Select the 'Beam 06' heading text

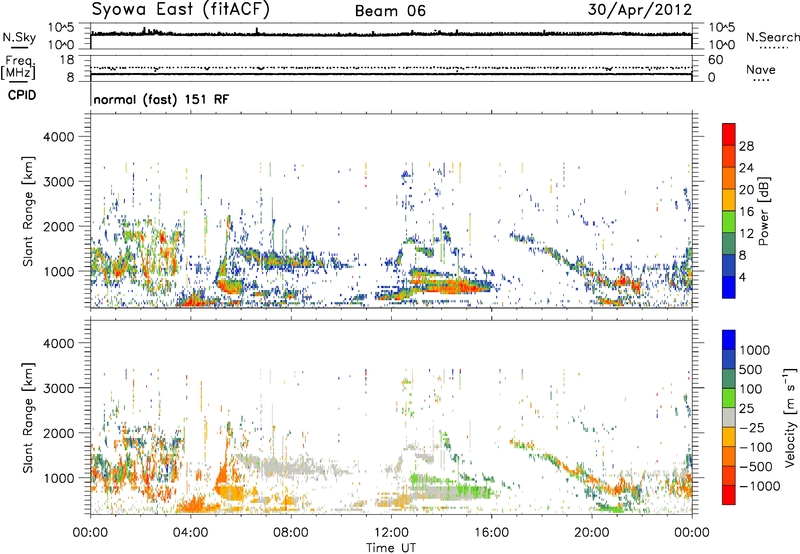click(390, 11)
